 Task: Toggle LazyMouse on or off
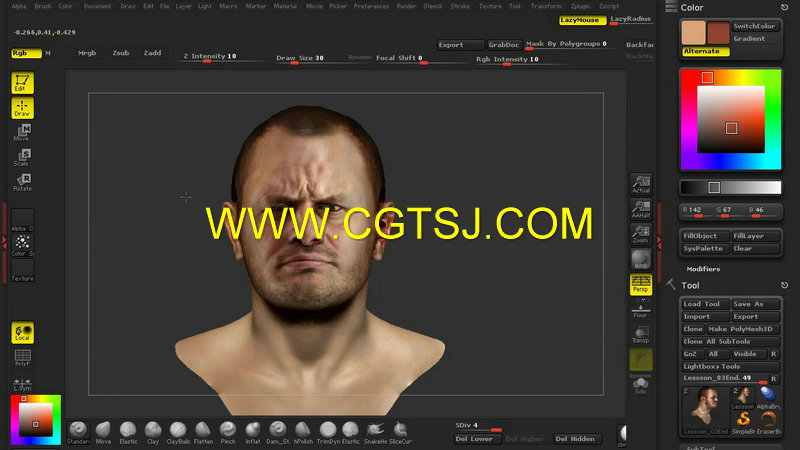tap(582, 20)
